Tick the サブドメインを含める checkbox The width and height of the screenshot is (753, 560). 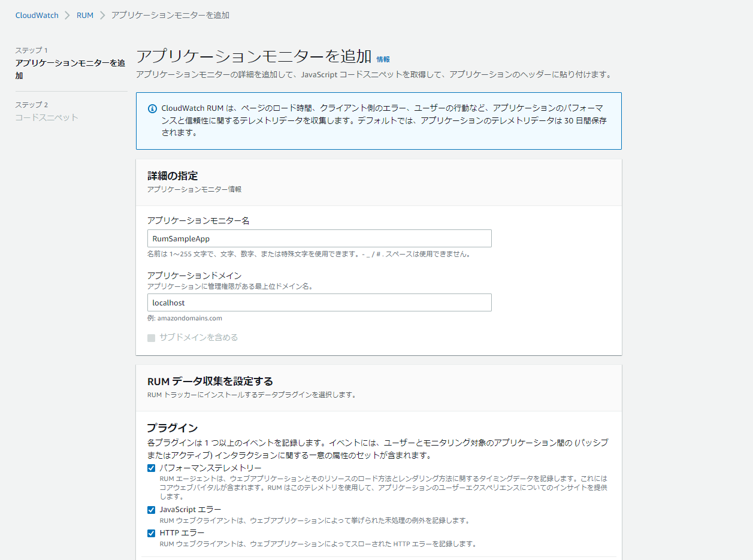[152, 338]
